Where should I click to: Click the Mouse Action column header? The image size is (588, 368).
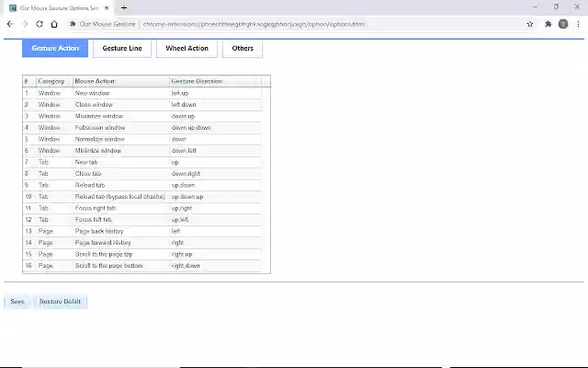tap(120, 82)
